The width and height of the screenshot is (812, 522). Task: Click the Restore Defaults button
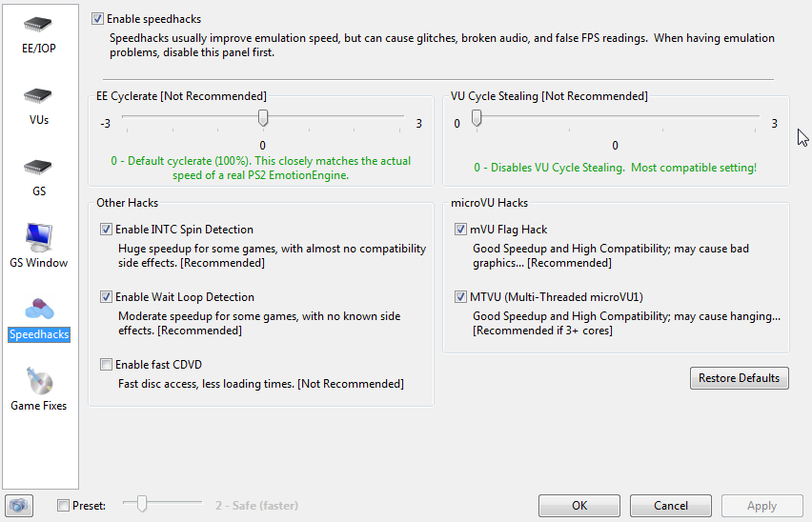tap(739, 378)
